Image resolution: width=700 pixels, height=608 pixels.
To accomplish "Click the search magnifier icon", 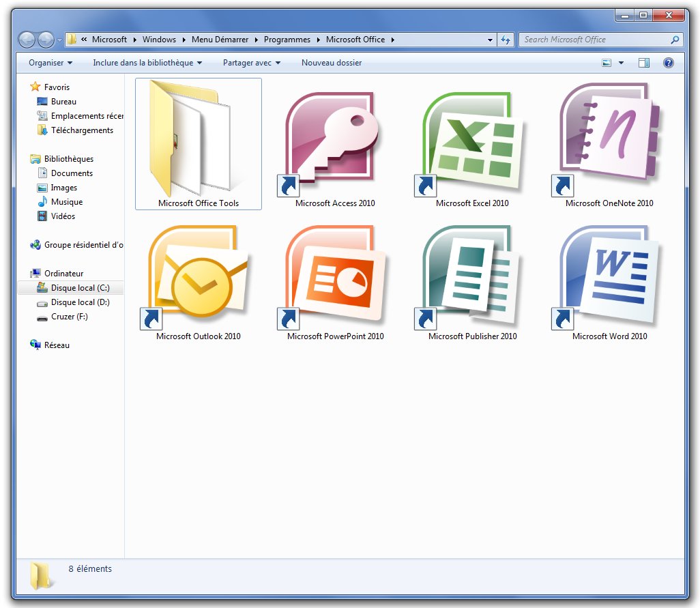I will click(675, 40).
